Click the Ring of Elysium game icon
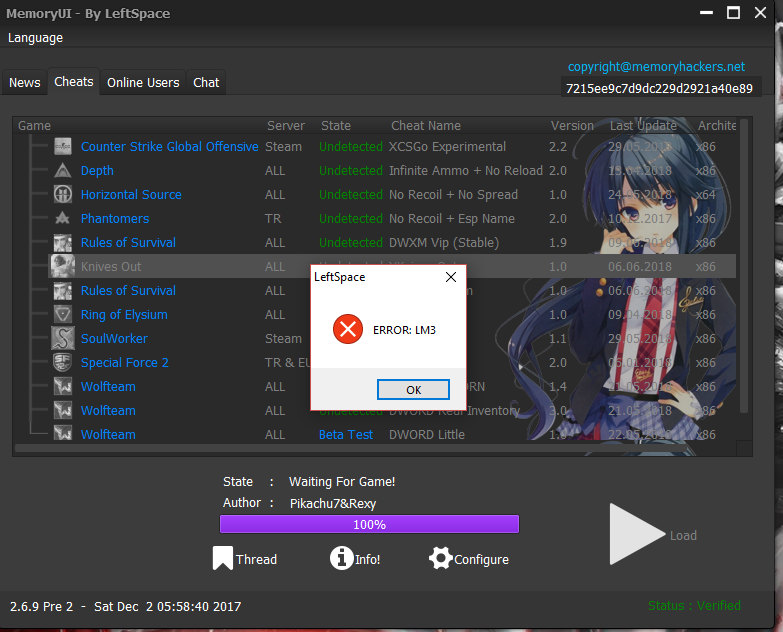783x632 pixels. (63, 315)
